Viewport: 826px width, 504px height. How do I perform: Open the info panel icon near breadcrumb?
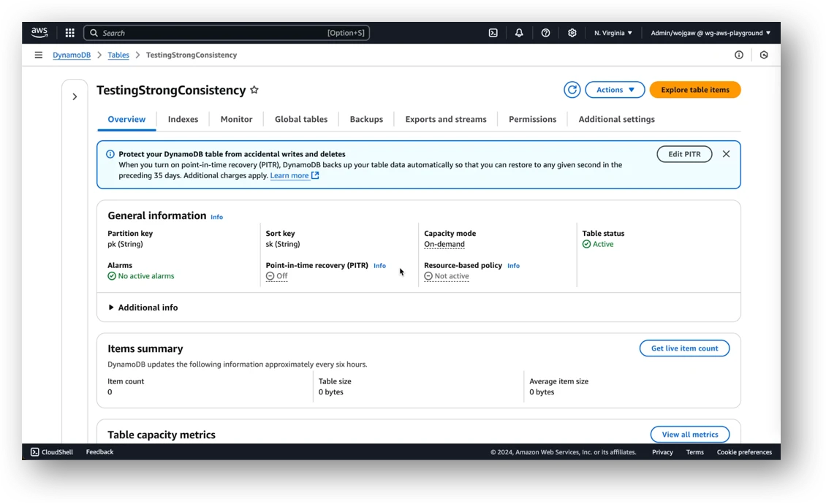(x=739, y=55)
